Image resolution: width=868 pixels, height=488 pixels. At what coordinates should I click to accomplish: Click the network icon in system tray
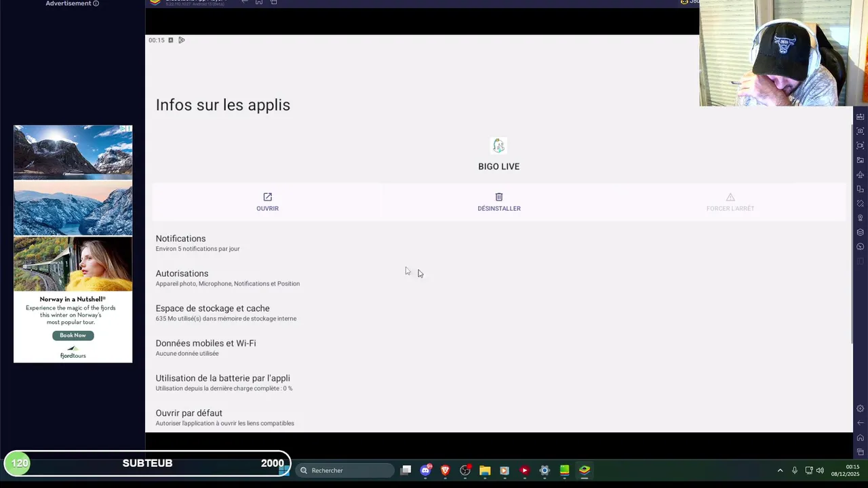pos(809,470)
